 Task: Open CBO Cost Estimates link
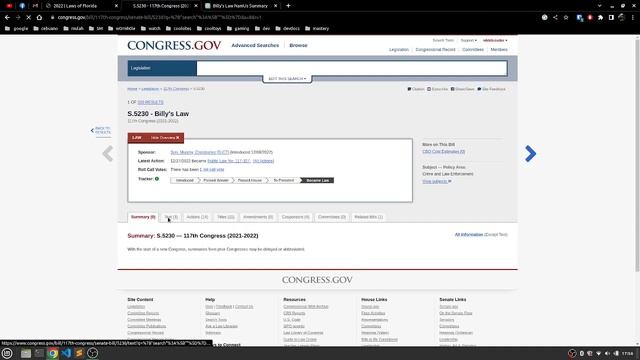444,151
